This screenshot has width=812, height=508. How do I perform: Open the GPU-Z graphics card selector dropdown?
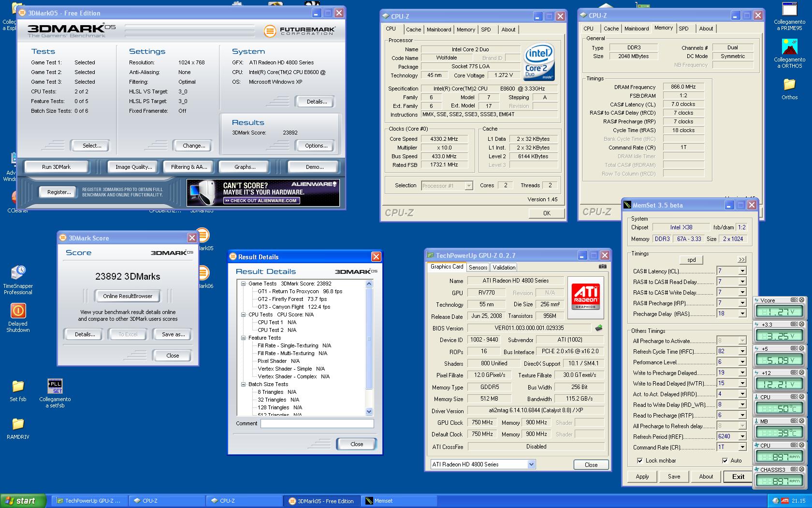531,464
